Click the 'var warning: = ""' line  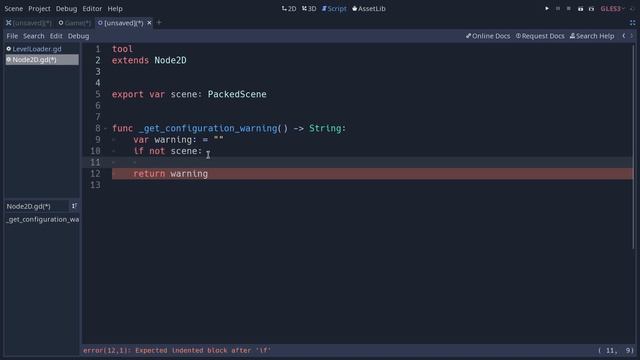pyautogui.click(x=178, y=140)
